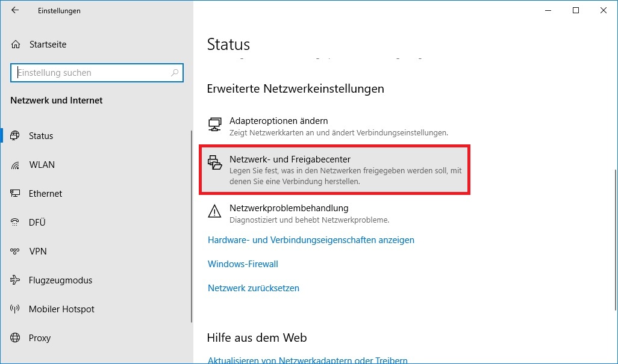
Task: Click the Flugzeugmodus airplane icon
Action: click(15, 280)
